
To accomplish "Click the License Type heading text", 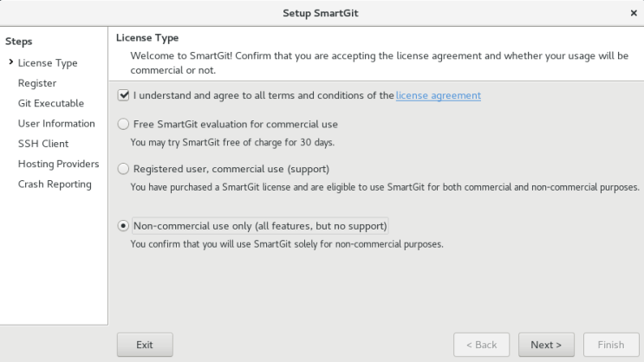I will pyautogui.click(x=147, y=38).
